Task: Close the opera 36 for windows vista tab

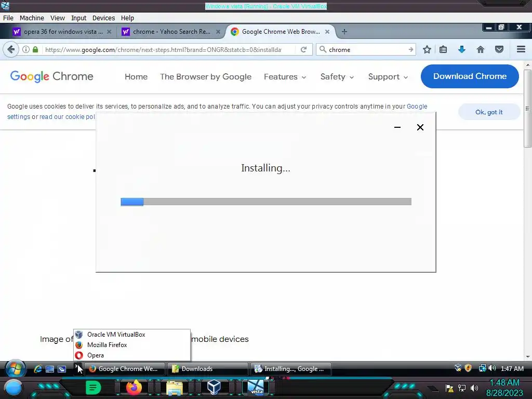Action: click(x=109, y=32)
